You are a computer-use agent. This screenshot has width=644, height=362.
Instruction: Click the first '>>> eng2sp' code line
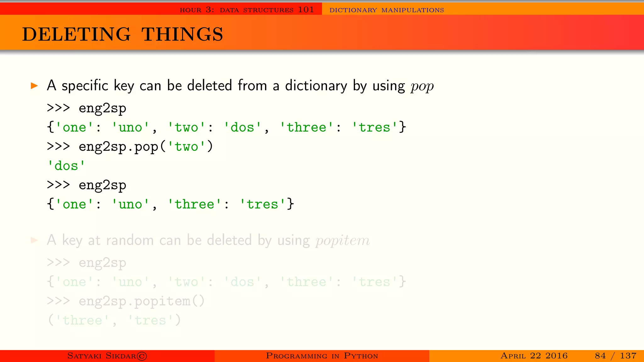coord(86,108)
